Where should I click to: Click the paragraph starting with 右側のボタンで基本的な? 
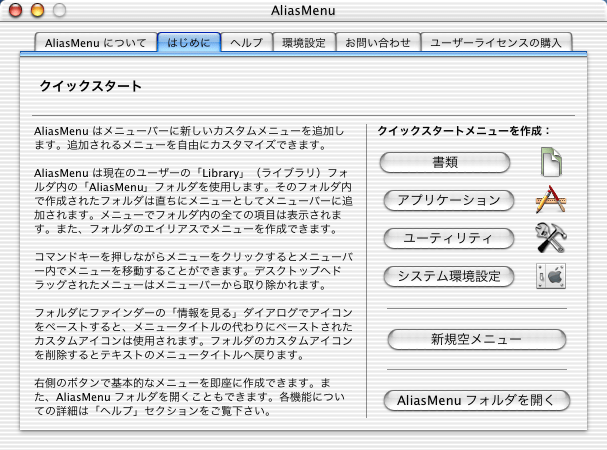pyautogui.click(x=190, y=397)
